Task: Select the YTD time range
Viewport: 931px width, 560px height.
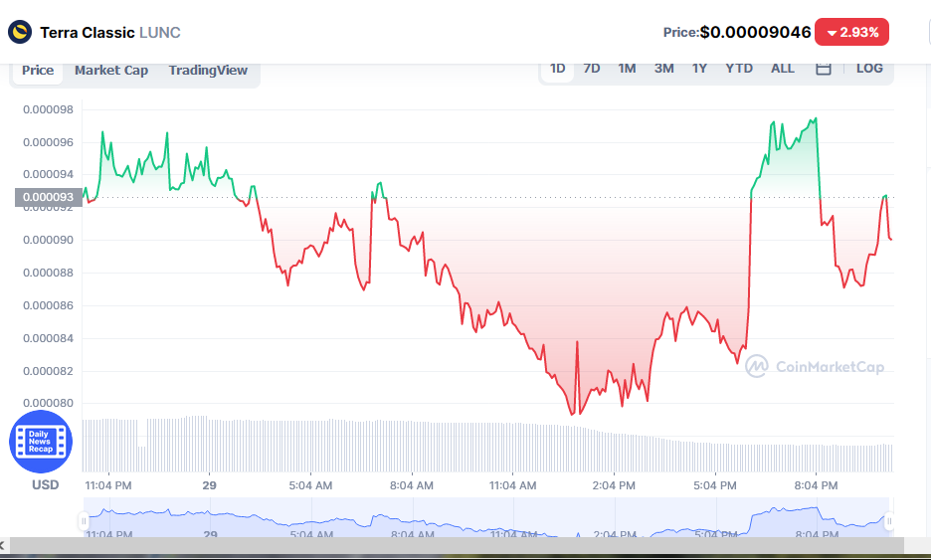Action: (x=739, y=69)
